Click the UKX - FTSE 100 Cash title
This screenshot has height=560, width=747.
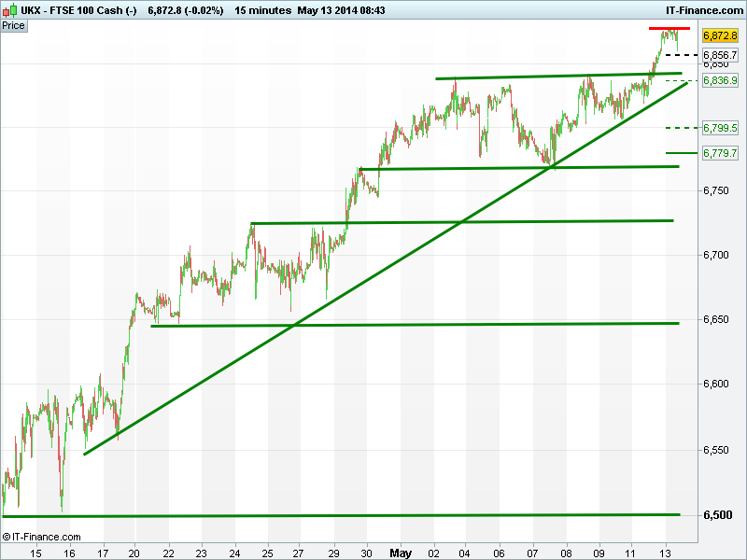point(79,9)
